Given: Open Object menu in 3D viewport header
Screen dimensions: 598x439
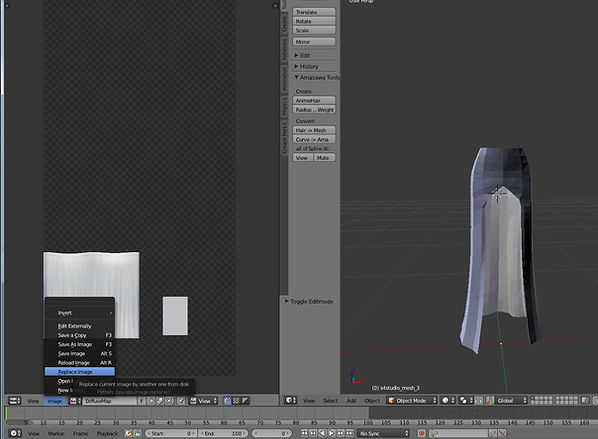Looking at the screenshot, I should coord(372,400).
